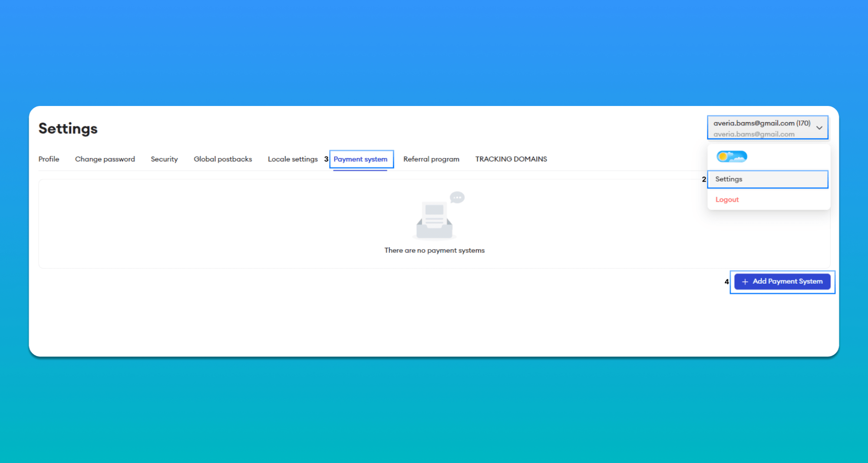
Task: Click the Settings page heading
Action: (x=68, y=129)
